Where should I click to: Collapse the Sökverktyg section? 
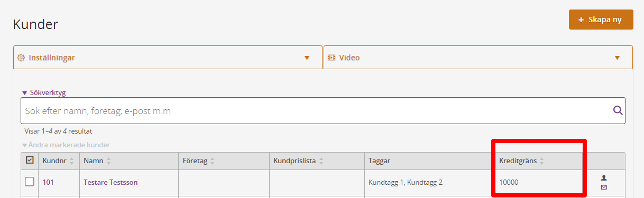43,92
